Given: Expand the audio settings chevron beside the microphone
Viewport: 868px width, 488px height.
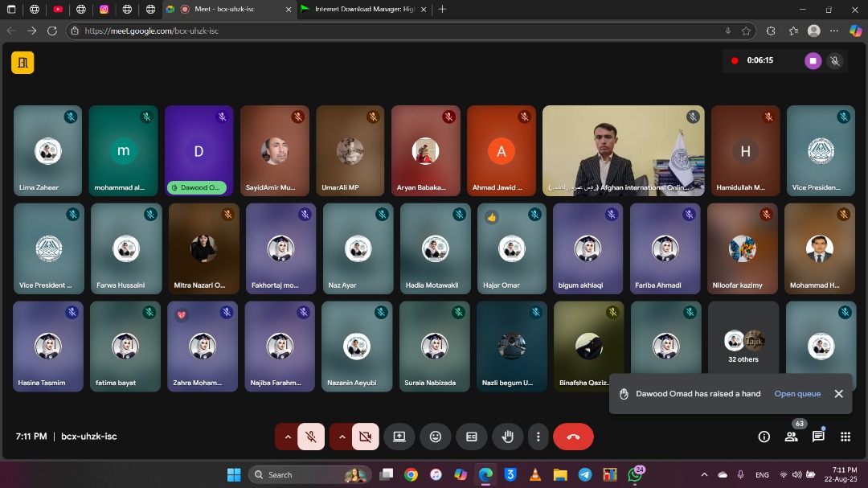Looking at the screenshot, I should 287,437.
